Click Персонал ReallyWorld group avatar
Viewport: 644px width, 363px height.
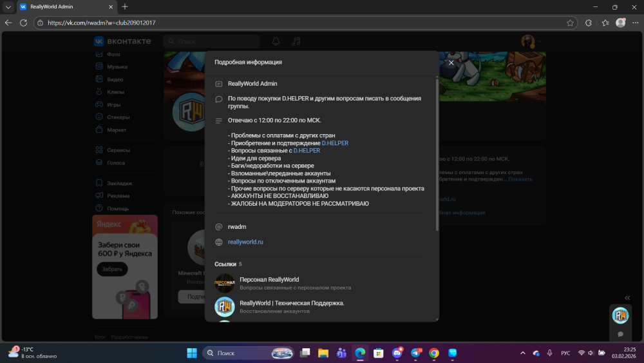click(225, 283)
